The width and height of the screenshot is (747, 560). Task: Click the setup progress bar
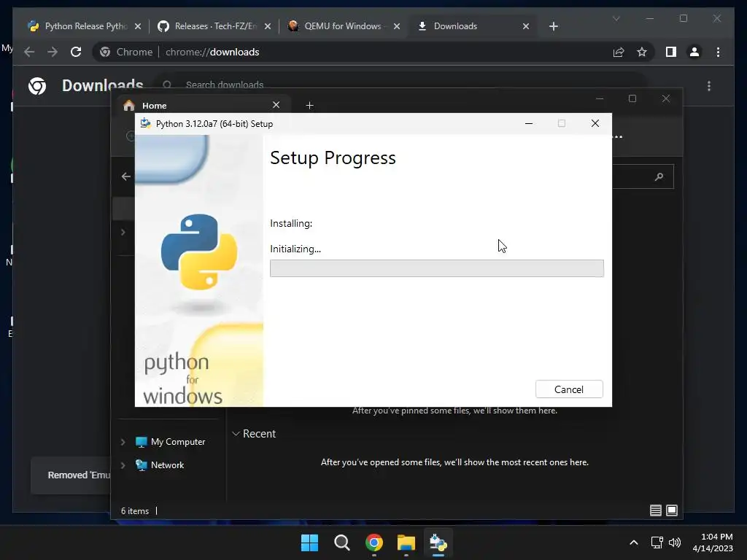tap(436, 268)
